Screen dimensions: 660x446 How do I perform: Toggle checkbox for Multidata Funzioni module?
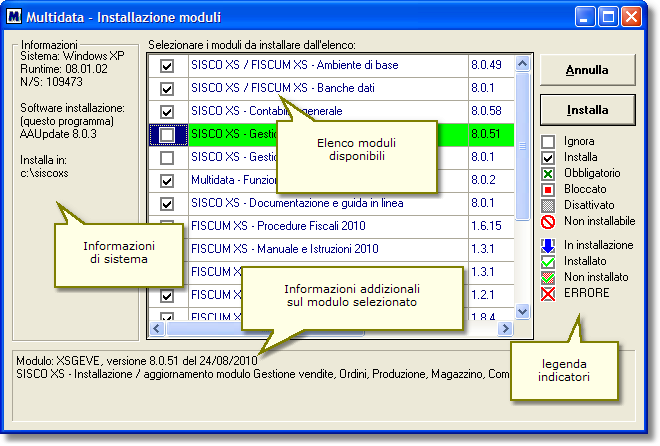(167, 181)
